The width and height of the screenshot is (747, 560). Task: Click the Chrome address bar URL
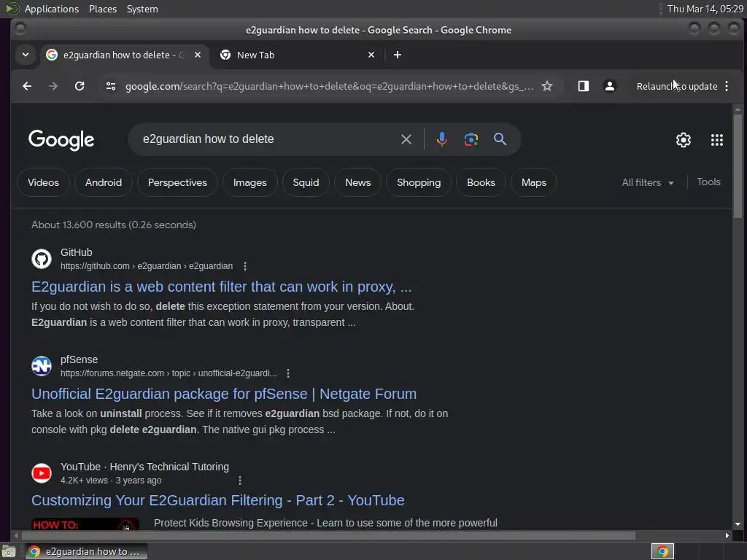329,86
